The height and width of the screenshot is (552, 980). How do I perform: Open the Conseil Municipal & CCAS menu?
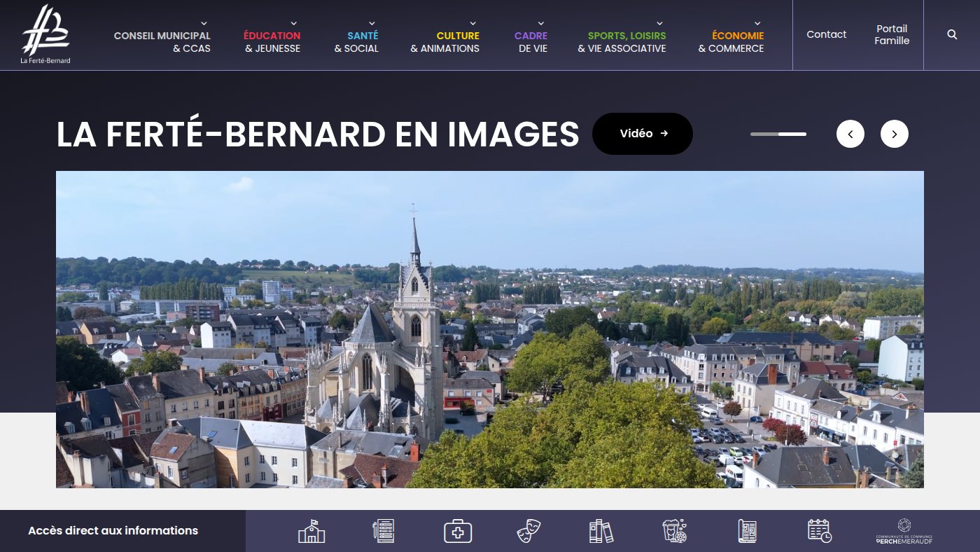point(162,42)
